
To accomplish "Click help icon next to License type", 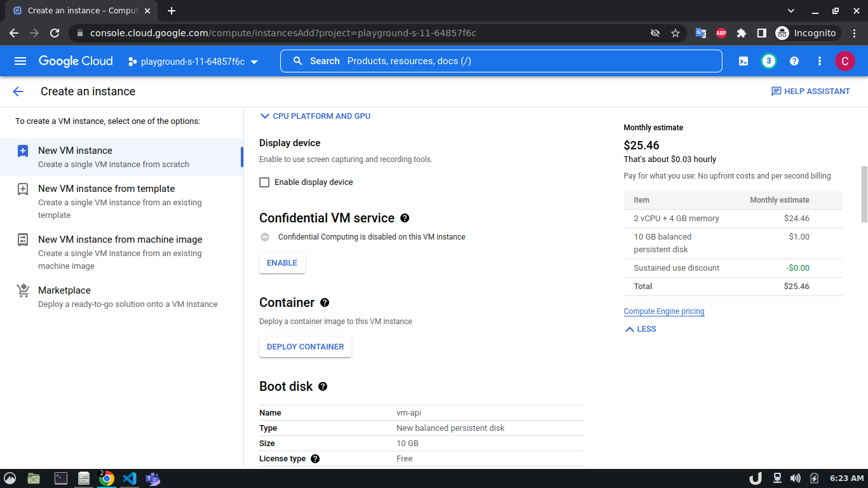I will pos(315,459).
